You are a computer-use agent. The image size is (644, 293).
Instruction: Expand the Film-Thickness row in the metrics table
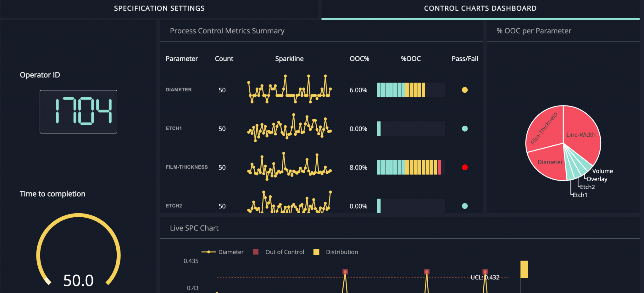point(187,167)
